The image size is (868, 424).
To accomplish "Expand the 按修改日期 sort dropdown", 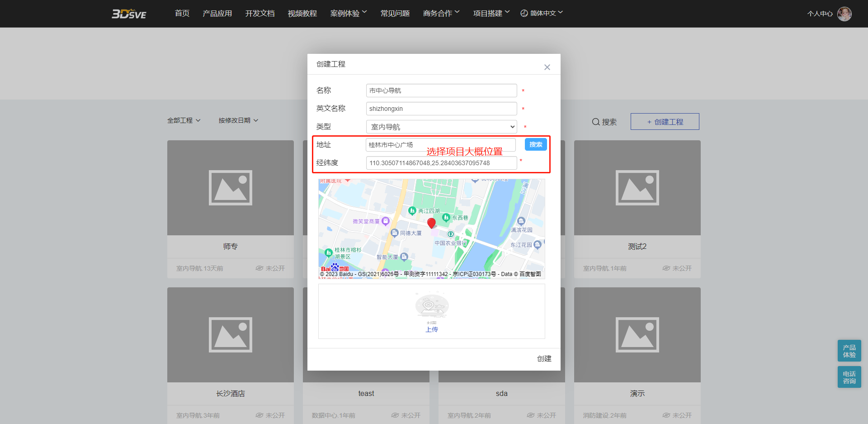I will [238, 120].
